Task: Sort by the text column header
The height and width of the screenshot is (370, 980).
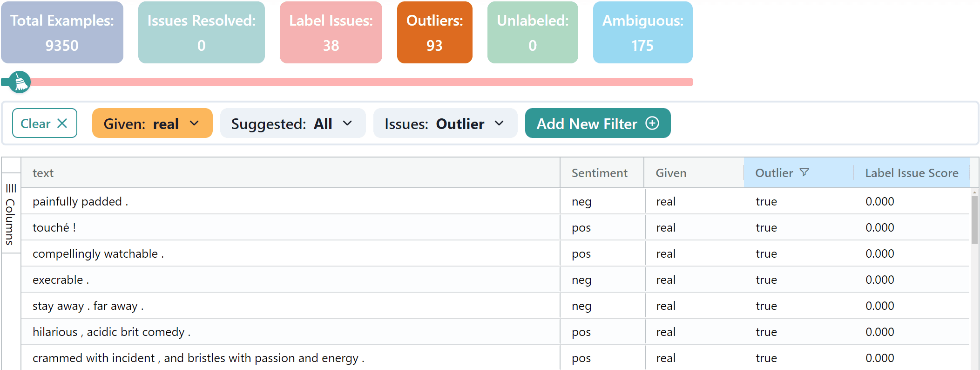Action: coord(43,173)
